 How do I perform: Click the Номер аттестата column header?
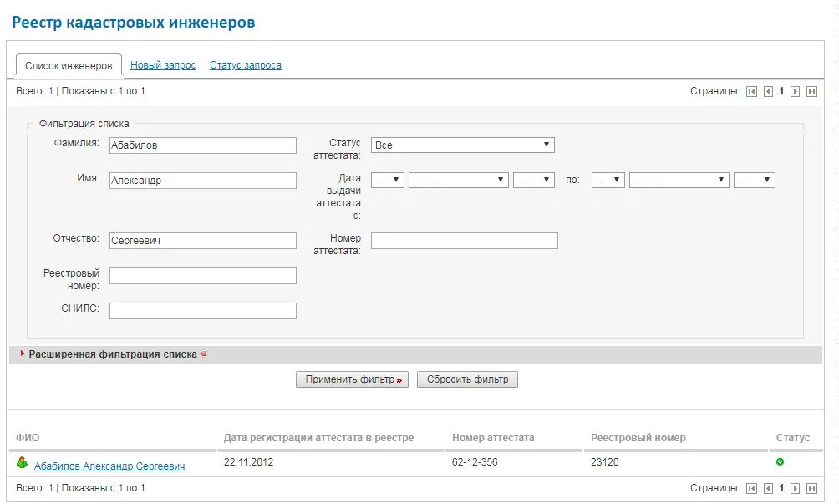(x=493, y=438)
